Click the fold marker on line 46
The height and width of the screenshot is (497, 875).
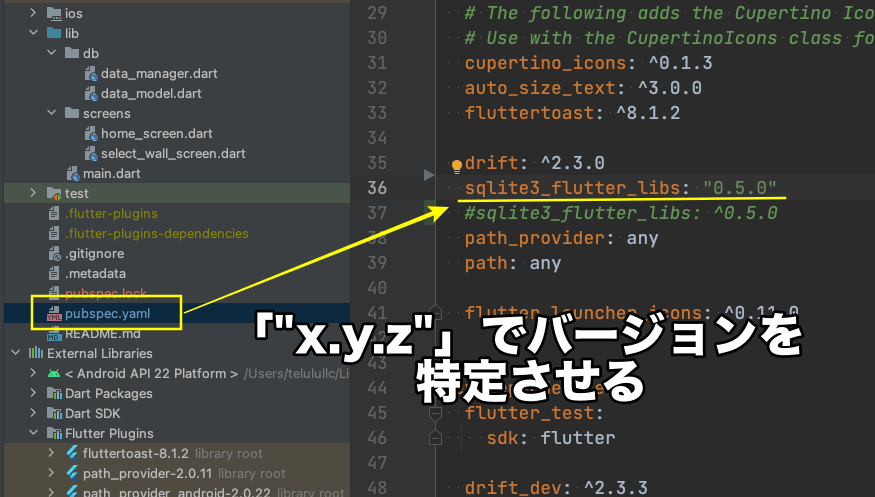point(435,438)
